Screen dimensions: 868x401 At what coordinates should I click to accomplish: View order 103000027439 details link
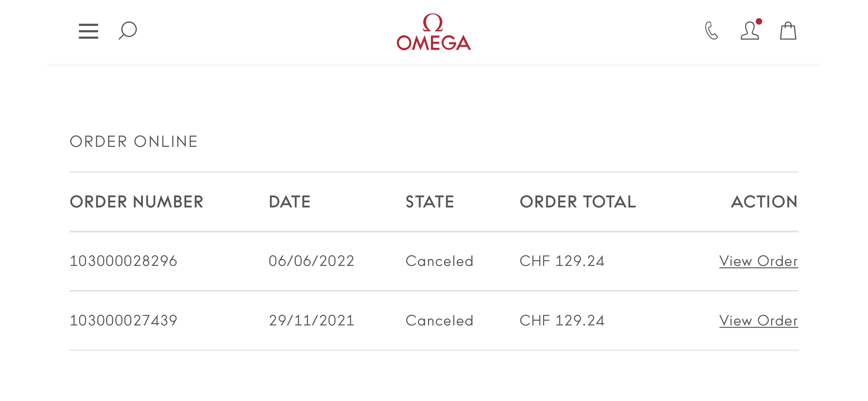759,321
